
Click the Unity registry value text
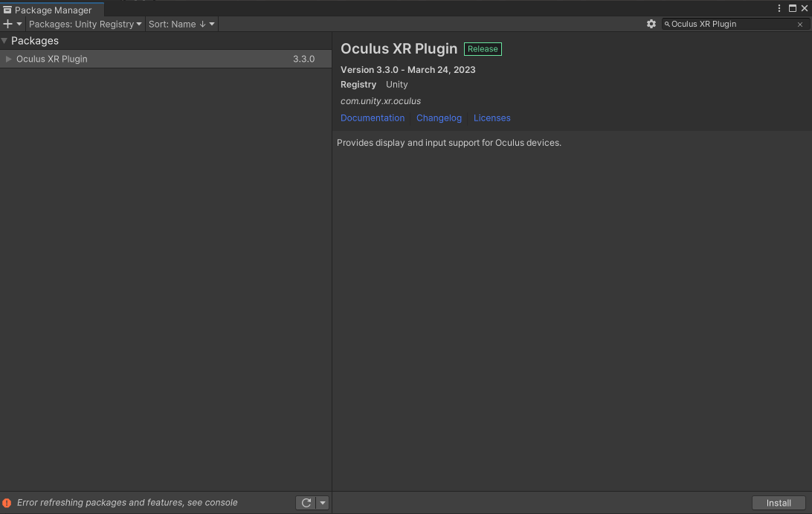click(396, 85)
